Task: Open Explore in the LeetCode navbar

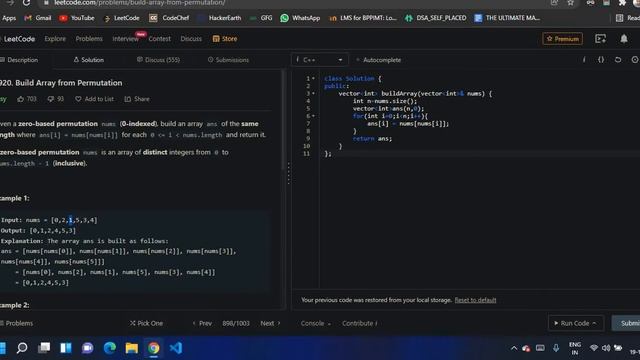Action: pos(55,39)
